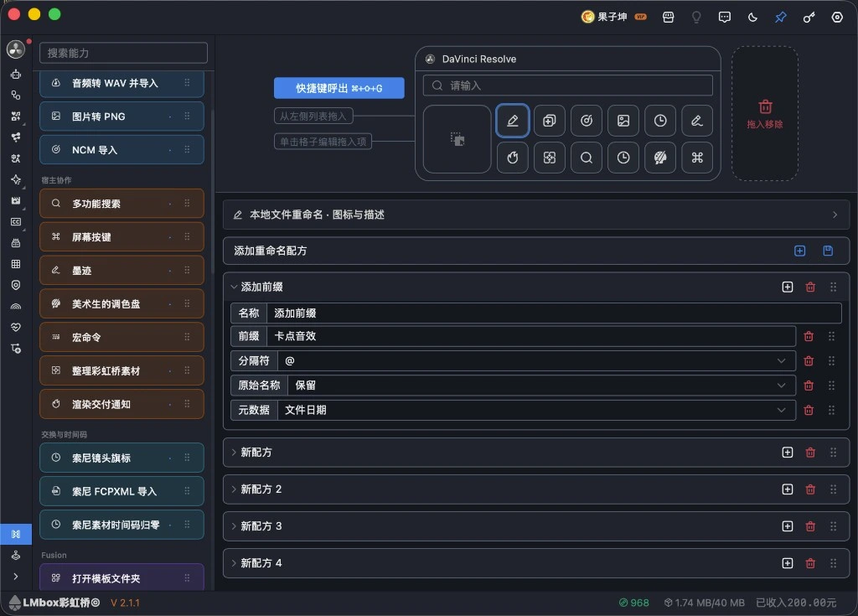This screenshot has height=616, width=858.
Task: Click the robot icon in left sidebar
Action: [x=16, y=74]
